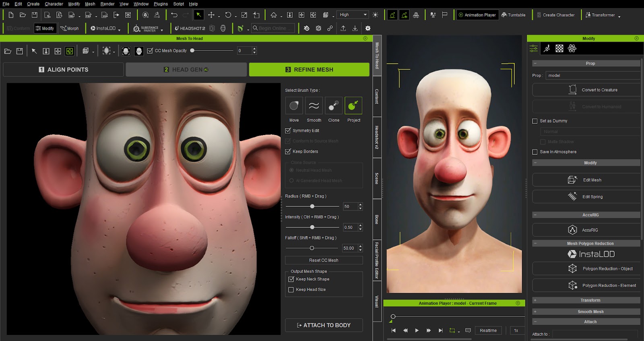Screen dimensions: 644x341
Task: Click the undo arrow in the toolbar
Action: pyautogui.click(x=174, y=15)
